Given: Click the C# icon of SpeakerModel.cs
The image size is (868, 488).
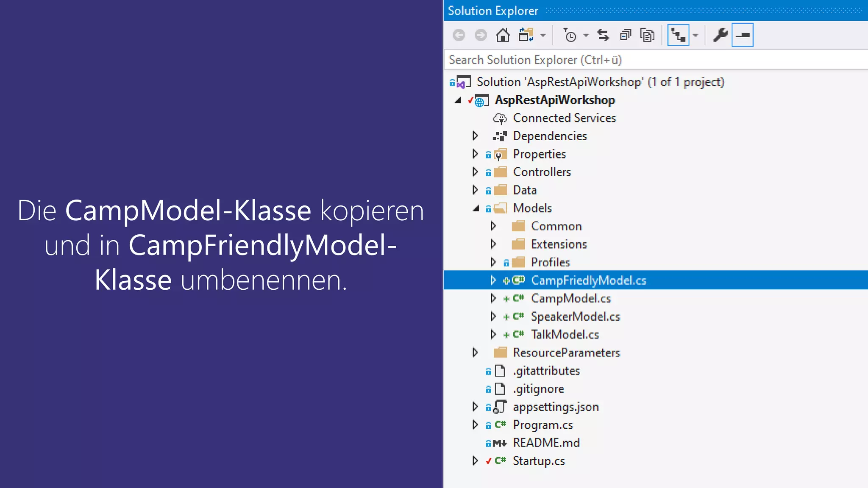Looking at the screenshot, I should pyautogui.click(x=518, y=316).
